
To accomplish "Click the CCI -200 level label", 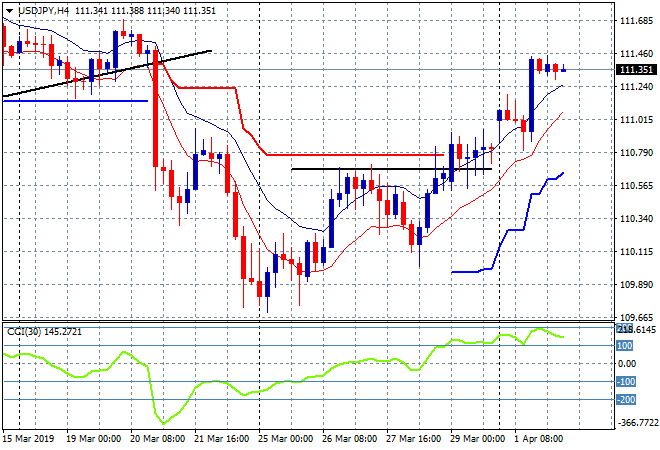I will pyautogui.click(x=626, y=399).
